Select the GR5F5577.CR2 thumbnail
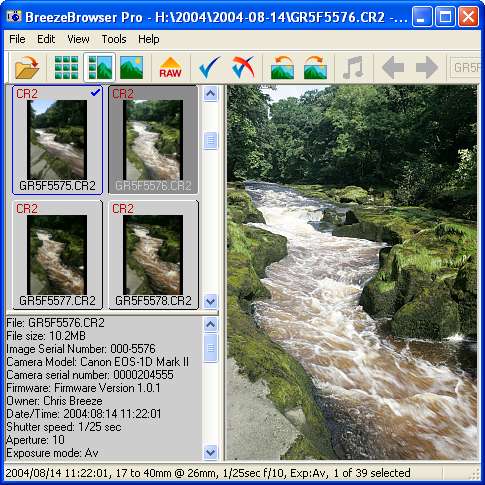This screenshot has height=485, width=485. point(57,255)
